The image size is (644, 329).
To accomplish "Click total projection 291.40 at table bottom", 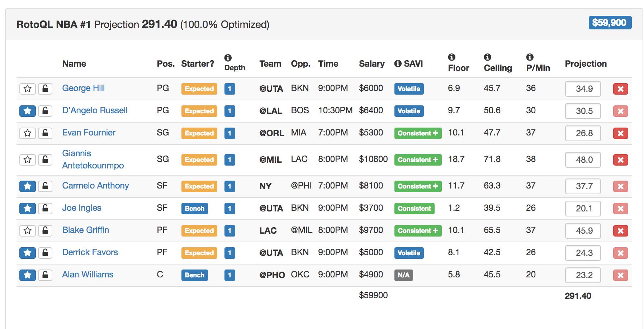I will tap(578, 296).
